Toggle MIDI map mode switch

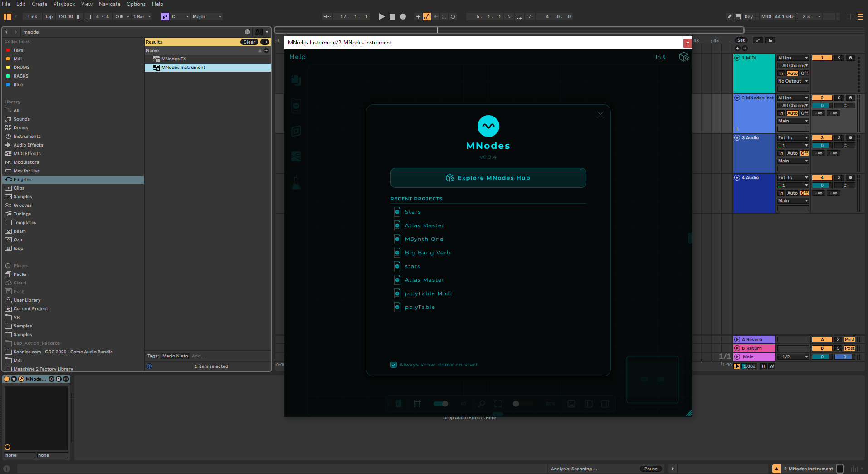pos(766,17)
